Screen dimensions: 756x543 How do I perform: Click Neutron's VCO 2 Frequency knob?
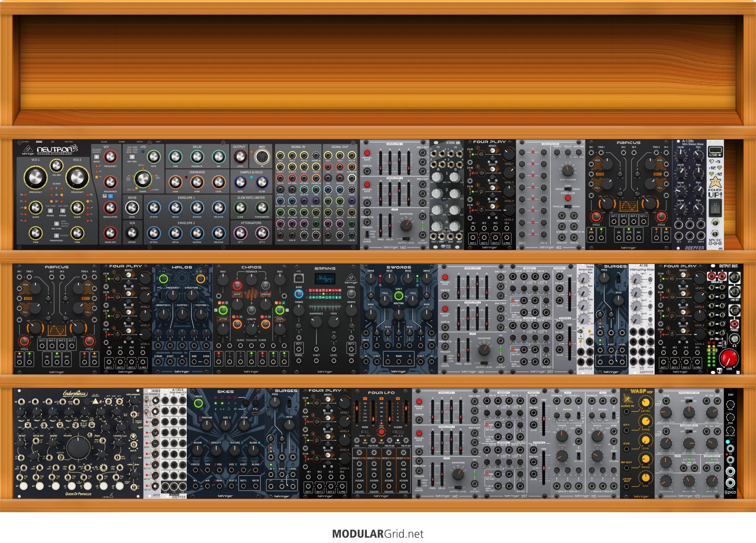point(77,177)
